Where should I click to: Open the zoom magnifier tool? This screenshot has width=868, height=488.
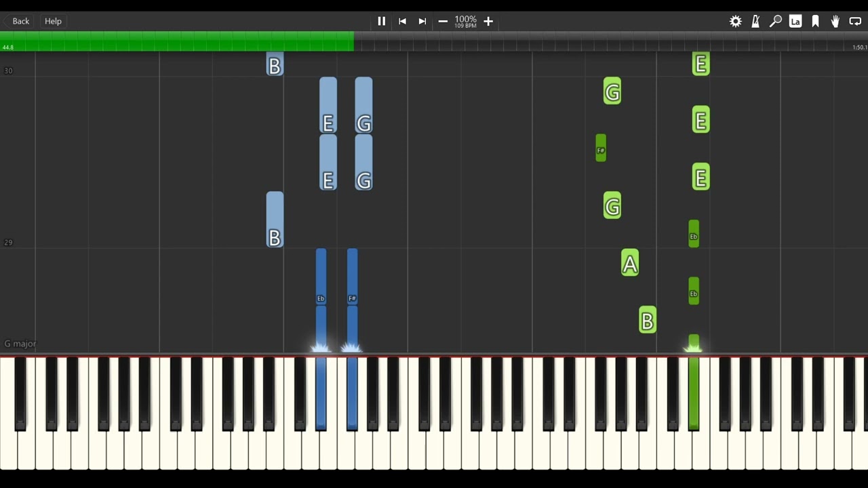(x=776, y=21)
